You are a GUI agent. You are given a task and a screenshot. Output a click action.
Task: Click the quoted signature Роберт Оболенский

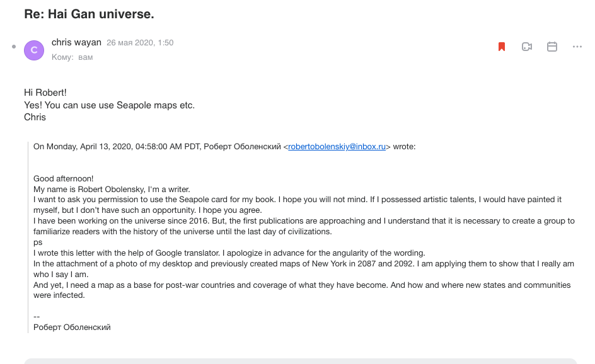pos(72,327)
